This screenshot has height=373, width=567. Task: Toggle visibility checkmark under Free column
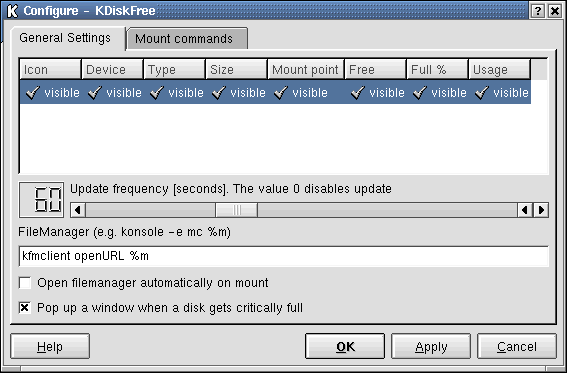coord(358,93)
